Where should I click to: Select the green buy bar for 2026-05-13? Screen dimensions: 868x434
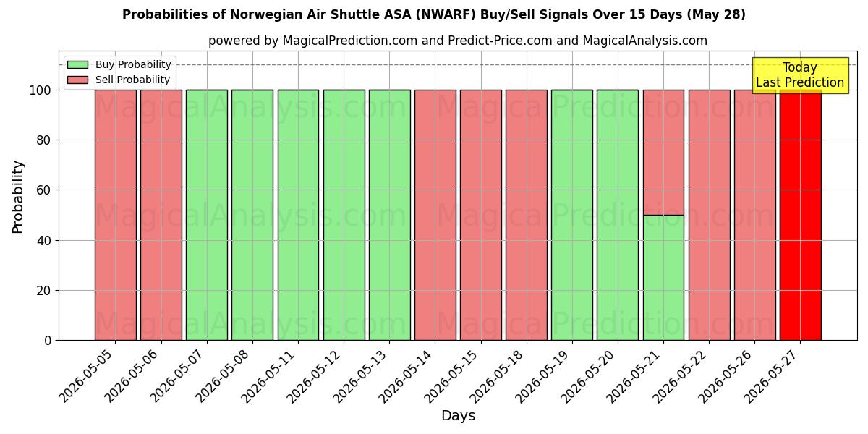[x=389, y=215]
